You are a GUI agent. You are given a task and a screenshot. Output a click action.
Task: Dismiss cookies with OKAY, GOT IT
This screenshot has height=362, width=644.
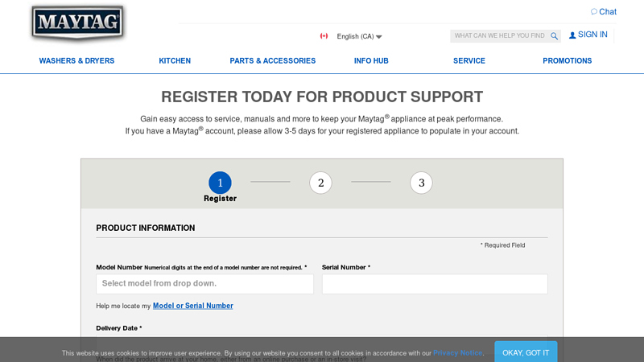click(x=526, y=352)
